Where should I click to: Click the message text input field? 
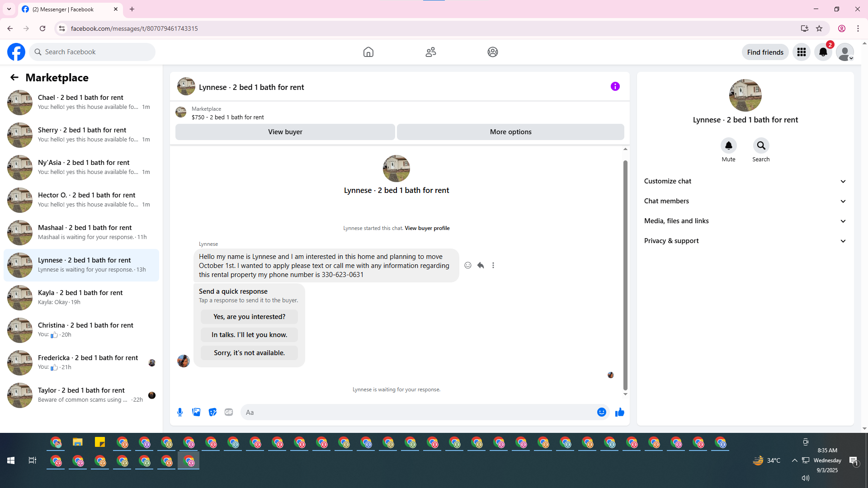[x=418, y=412]
